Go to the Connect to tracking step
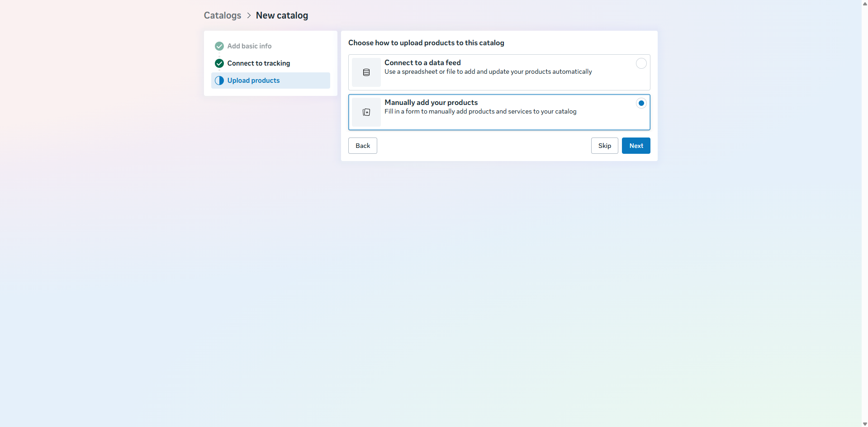The width and height of the screenshot is (868, 427). [x=270, y=63]
